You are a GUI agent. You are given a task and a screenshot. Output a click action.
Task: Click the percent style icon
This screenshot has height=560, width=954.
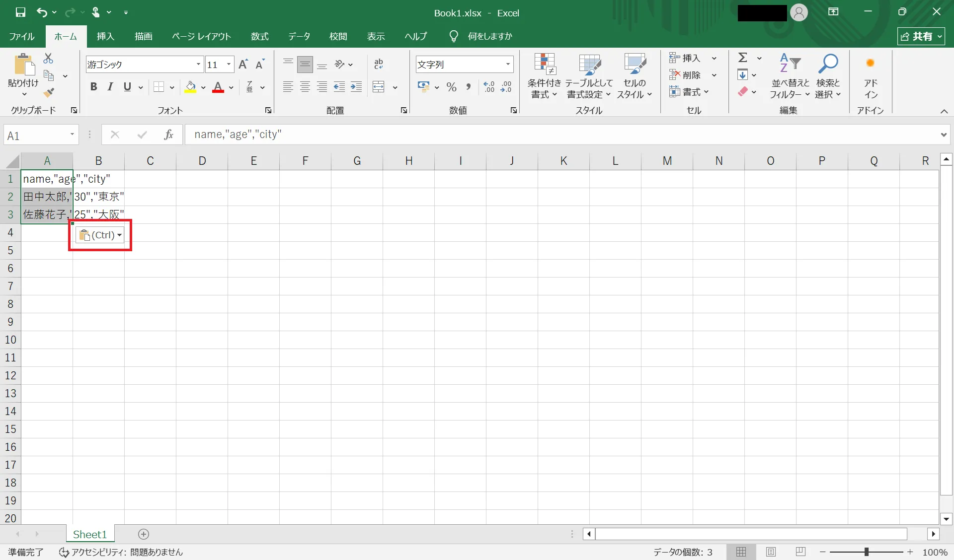coord(451,87)
